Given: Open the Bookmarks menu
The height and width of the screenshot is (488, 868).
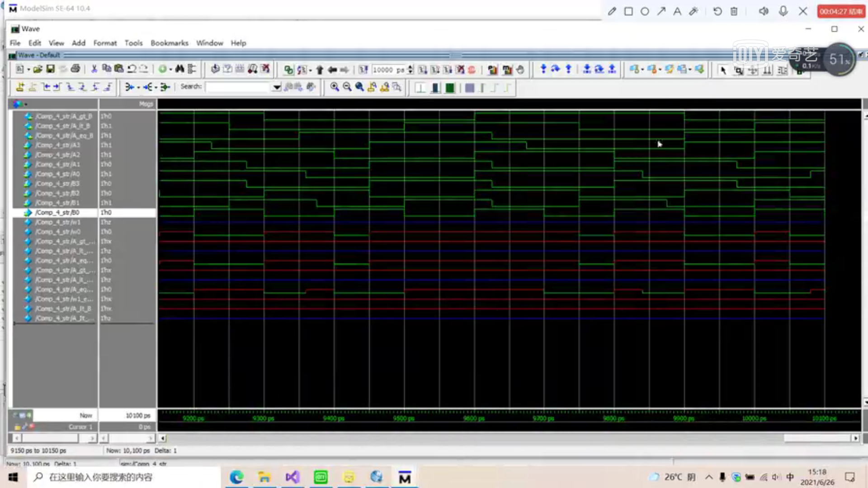Looking at the screenshot, I should pyautogui.click(x=169, y=43).
